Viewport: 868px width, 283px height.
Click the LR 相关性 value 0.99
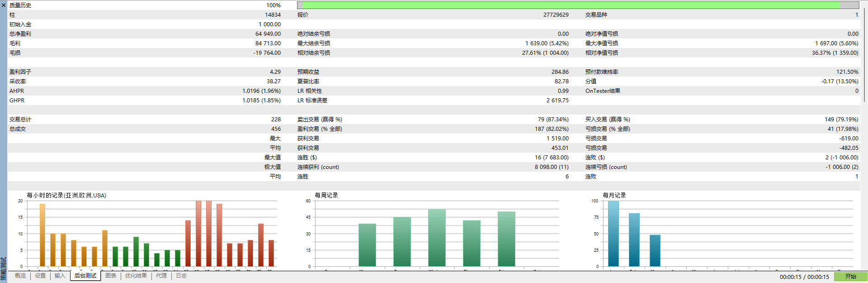click(563, 91)
